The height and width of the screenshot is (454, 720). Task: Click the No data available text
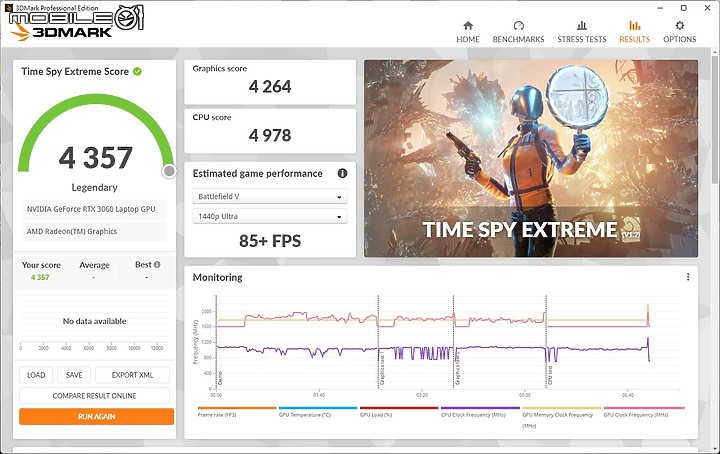[x=94, y=321]
